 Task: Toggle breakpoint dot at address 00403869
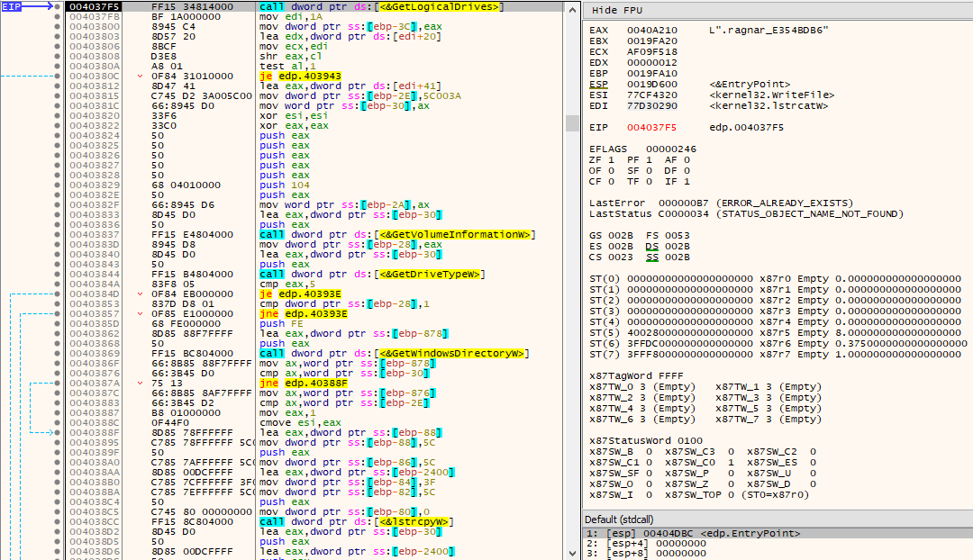[57, 354]
